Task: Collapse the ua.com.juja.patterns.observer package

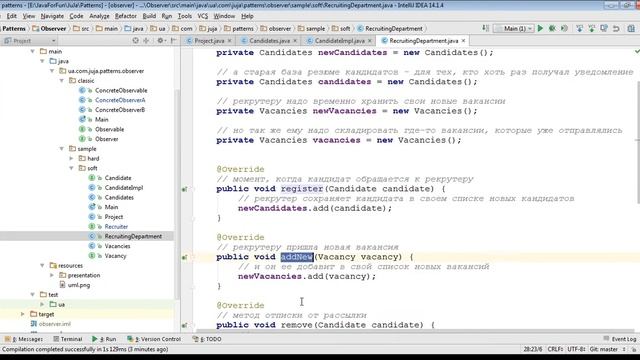Action: 52,71
